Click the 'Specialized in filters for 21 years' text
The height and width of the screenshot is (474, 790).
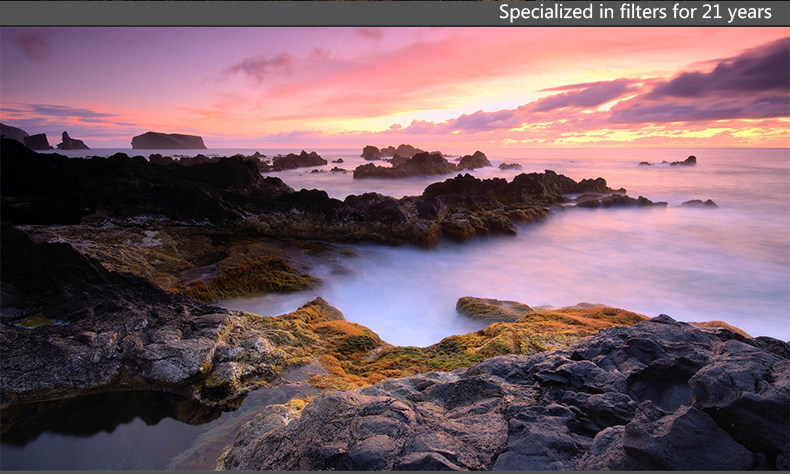point(635,12)
